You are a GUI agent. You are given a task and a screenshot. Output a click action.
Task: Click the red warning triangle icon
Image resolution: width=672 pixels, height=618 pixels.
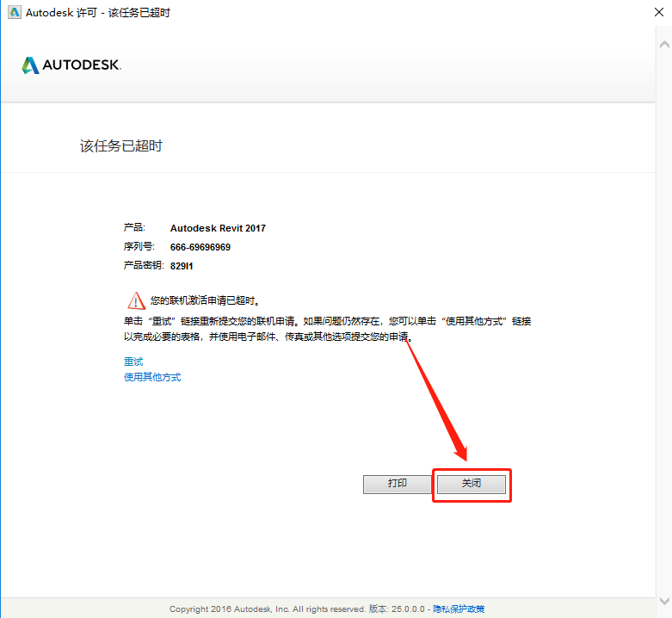(x=136, y=300)
